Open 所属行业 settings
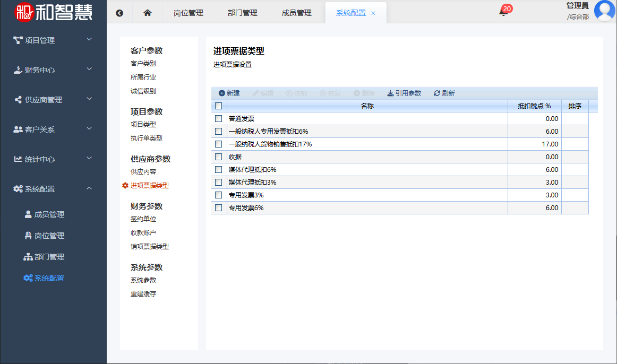 [x=143, y=77]
